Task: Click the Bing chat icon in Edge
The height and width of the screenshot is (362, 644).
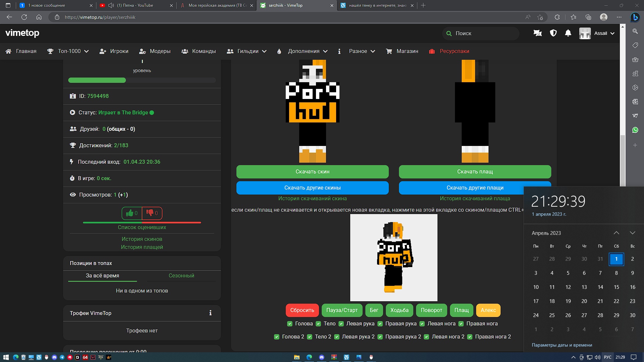Action: 635,17
